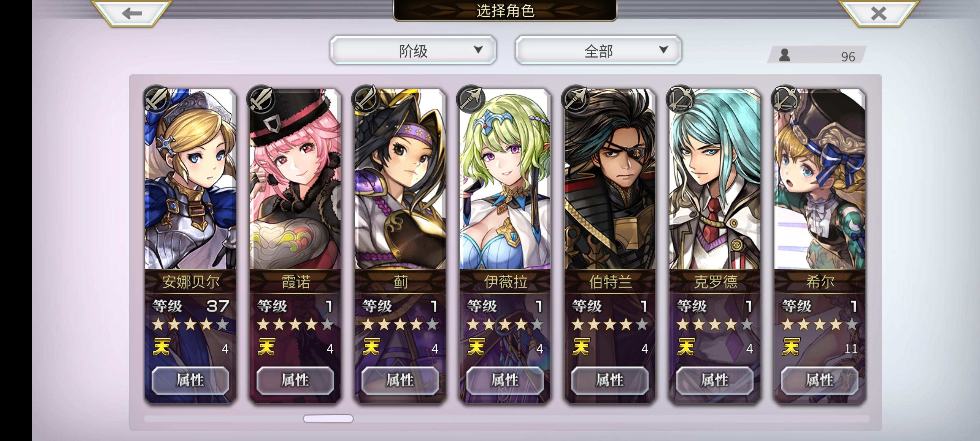
Task: Close the character selection screen
Action: tap(878, 13)
